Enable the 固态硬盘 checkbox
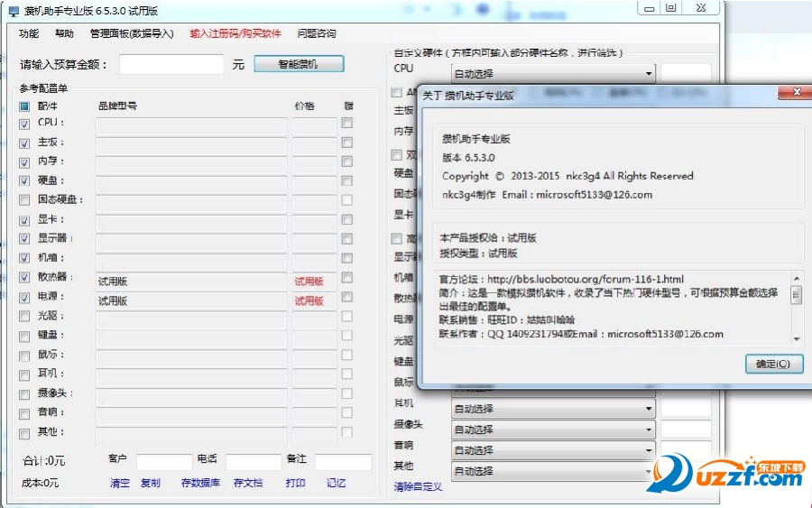812x508 pixels. (24, 200)
